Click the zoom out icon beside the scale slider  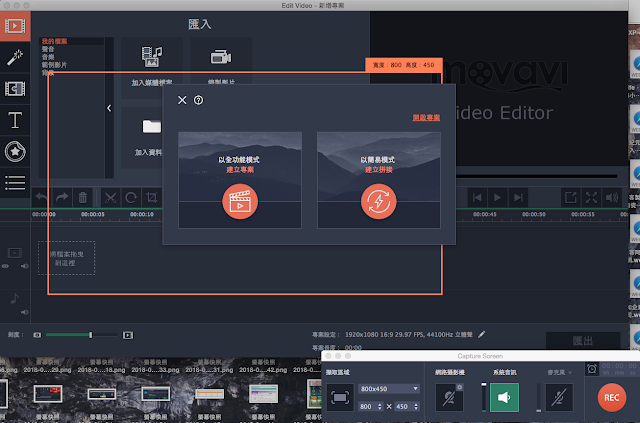pyautogui.click(x=37, y=335)
